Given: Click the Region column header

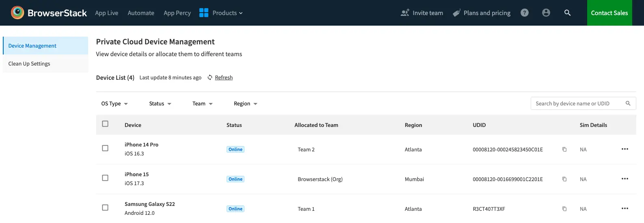Looking at the screenshot, I should 413,125.
